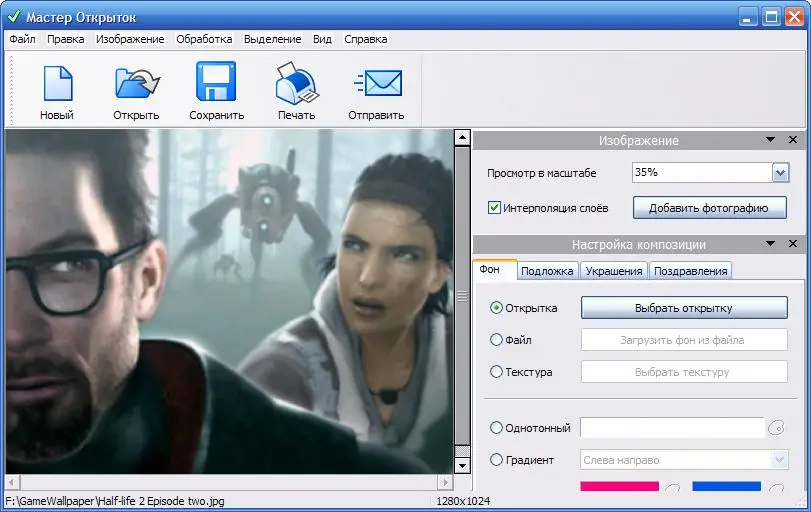This screenshot has height=512, width=811.
Task: Click the Half-life wallpaper image canvas
Action: pyautogui.click(x=230, y=302)
